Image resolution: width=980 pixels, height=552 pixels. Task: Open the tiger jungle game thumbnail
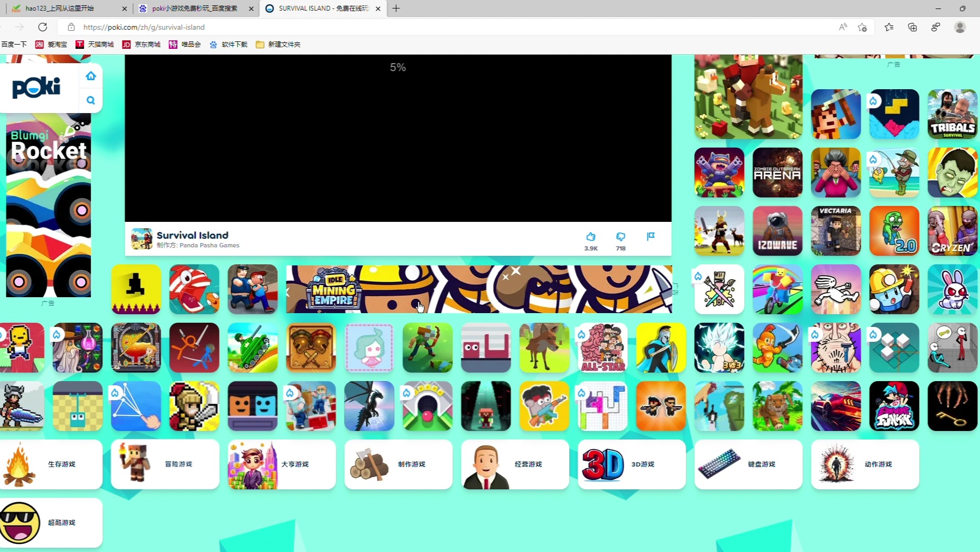pyautogui.click(x=777, y=406)
